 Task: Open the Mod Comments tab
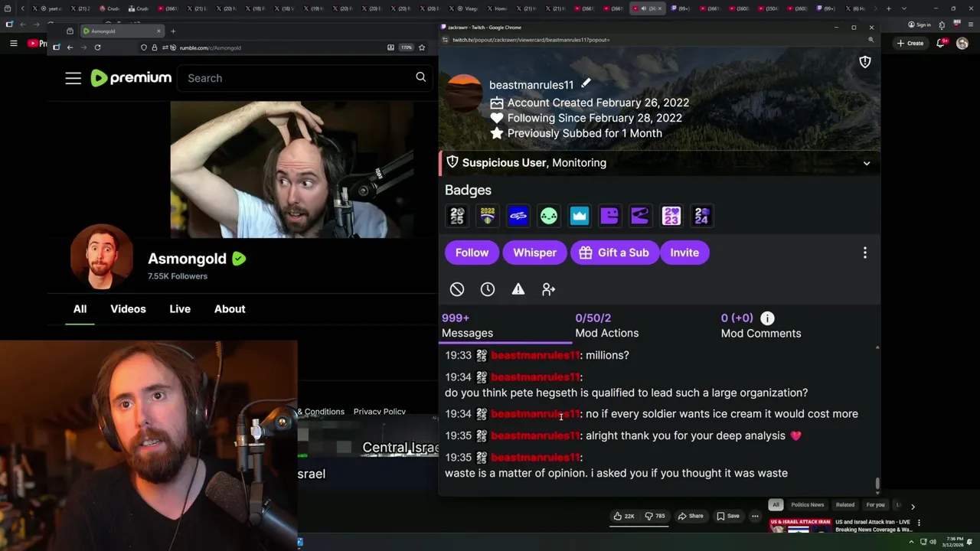pyautogui.click(x=761, y=325)
